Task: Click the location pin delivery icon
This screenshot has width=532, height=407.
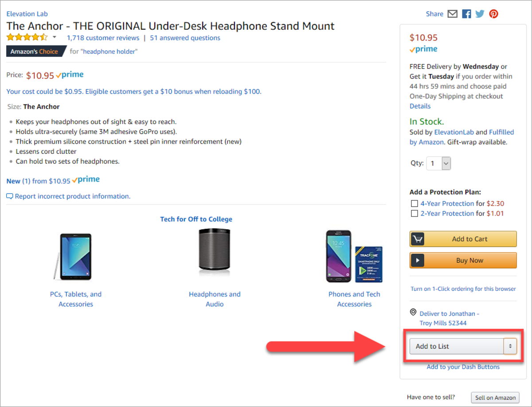Action: tap(413, 313)
